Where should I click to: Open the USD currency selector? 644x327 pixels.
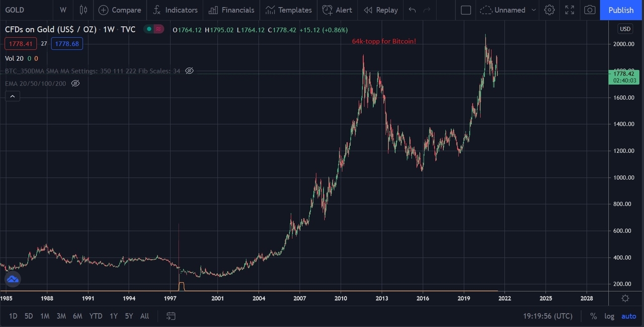point(625,29)
